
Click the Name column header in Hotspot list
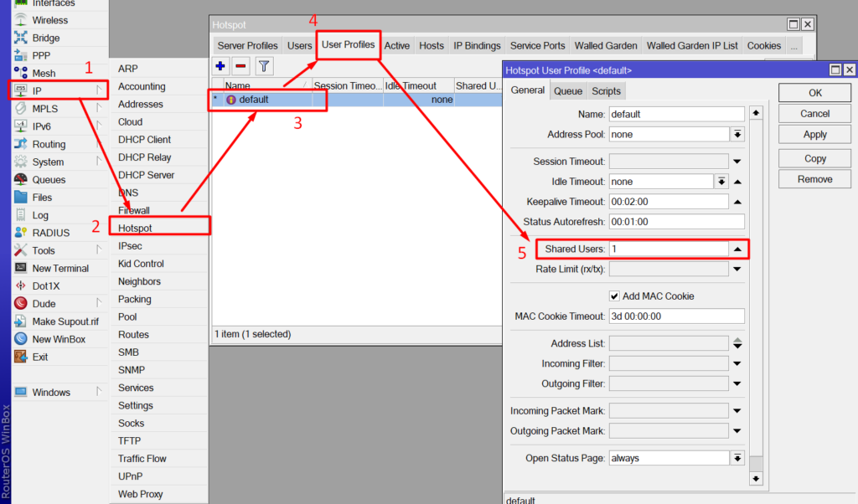pyautogui.click(x=267, y=86)
